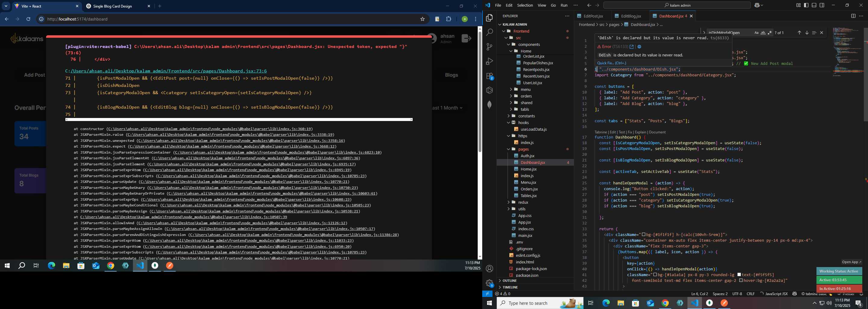Click horizontal scrollbar in error overlay

click(x=239, y=119)
